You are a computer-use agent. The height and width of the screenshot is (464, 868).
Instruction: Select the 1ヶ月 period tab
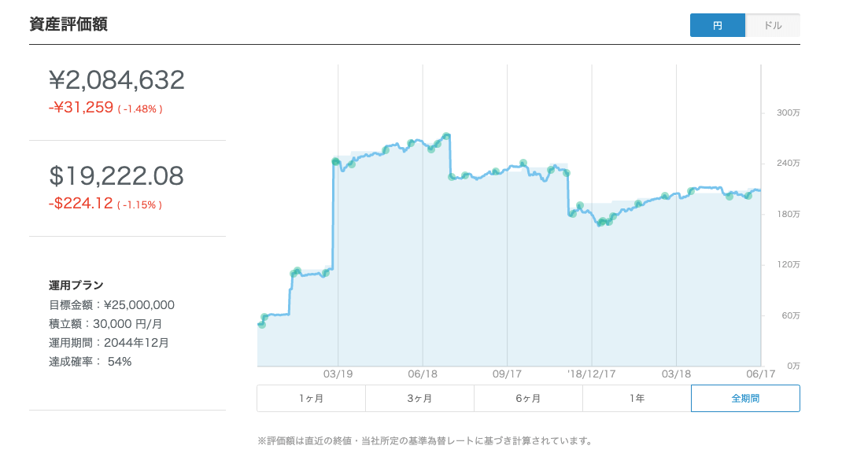(x=311, y=398)
